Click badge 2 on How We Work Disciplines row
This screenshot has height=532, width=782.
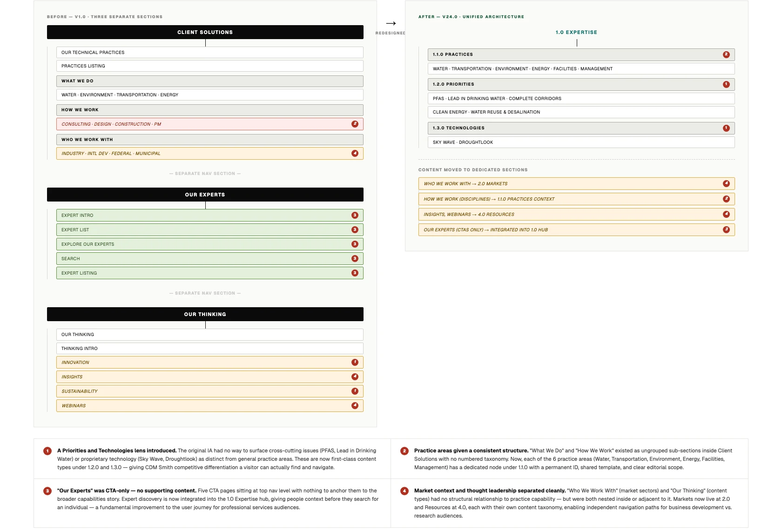[726, 199]
